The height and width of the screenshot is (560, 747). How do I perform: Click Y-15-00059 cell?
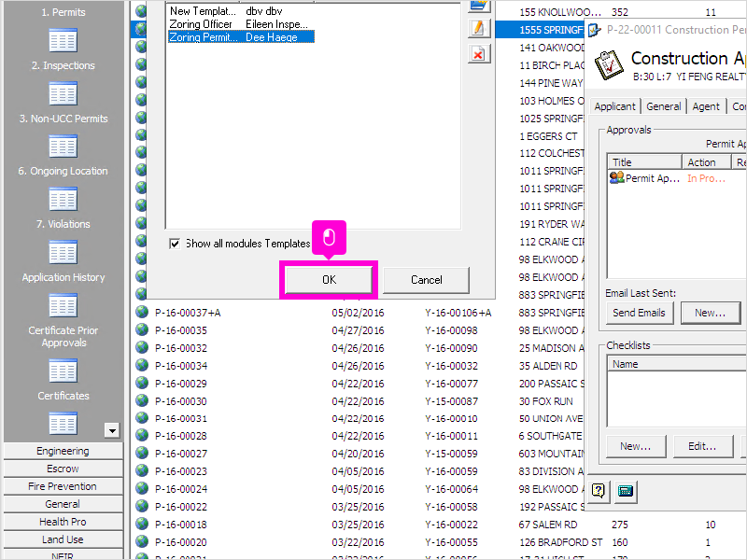point(451,454)
